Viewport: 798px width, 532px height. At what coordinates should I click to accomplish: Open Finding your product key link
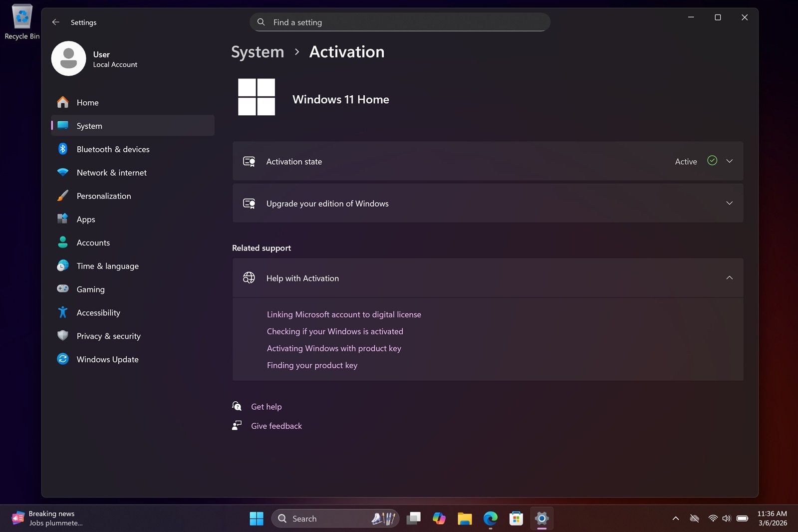click(x=312, y=365)
